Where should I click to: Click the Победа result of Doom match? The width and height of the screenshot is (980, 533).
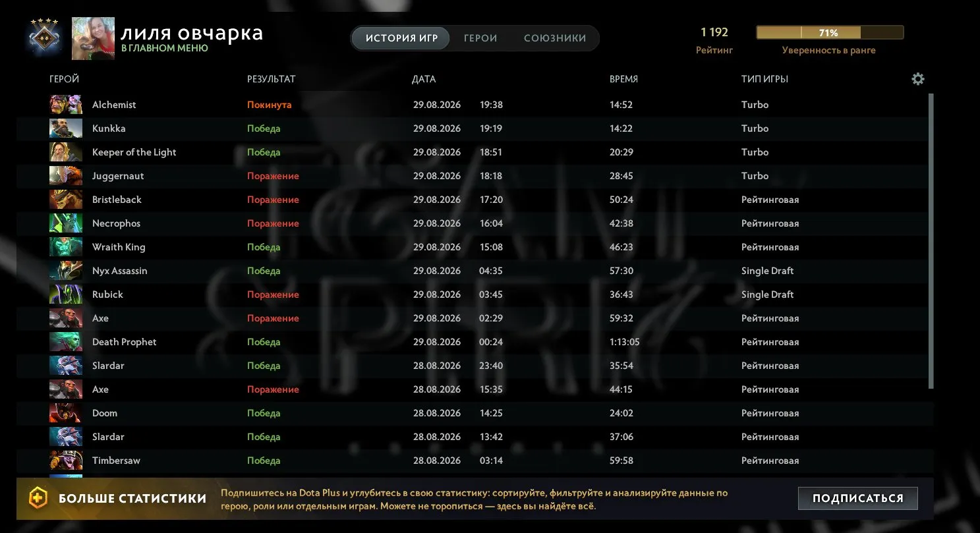pos(264,413)
